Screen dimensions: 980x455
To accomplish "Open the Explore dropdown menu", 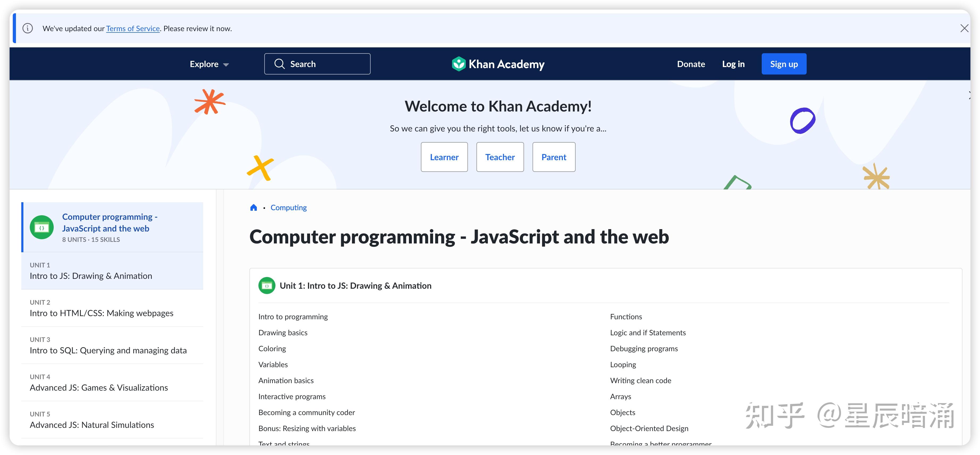I will tap(205, 64).
